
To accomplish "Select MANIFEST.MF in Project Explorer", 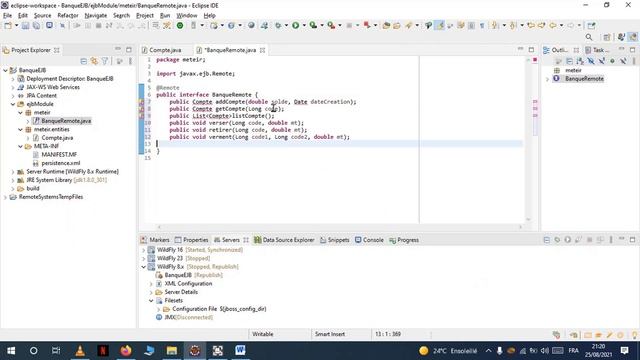I will pyautogui.click(x=59, y=155).
